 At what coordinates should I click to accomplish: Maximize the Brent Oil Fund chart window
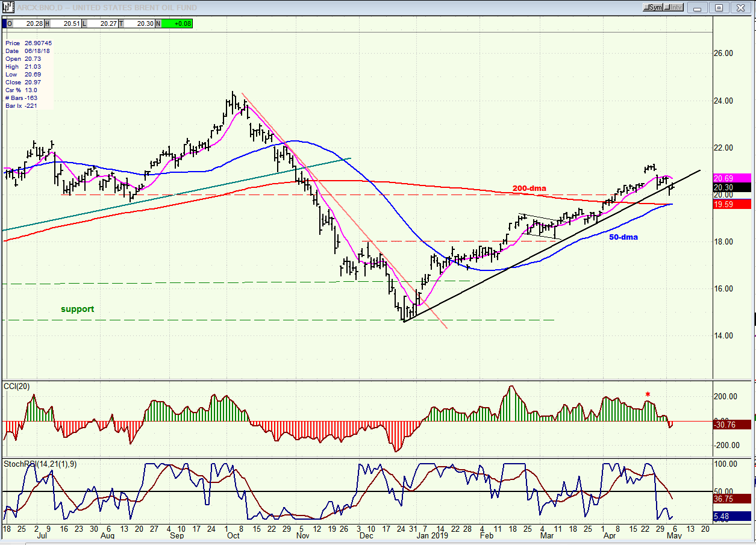pyautogui.click(x=719, y=7)
